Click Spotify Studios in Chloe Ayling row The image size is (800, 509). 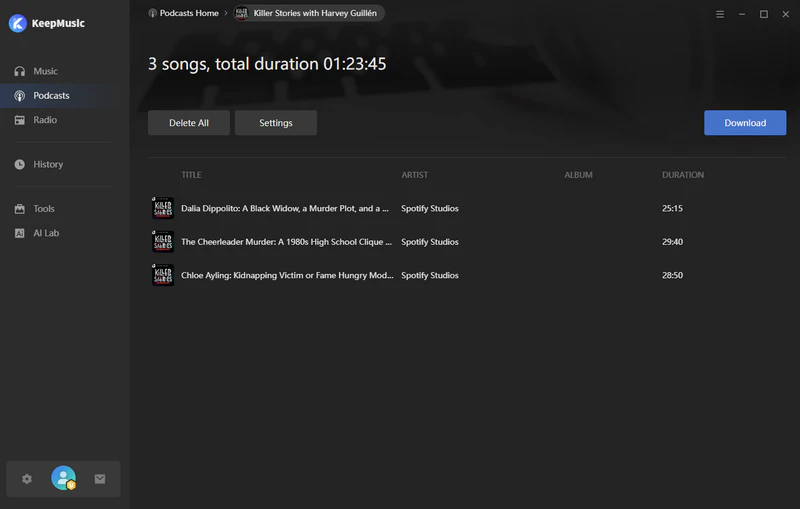click(x=430, y=275)
